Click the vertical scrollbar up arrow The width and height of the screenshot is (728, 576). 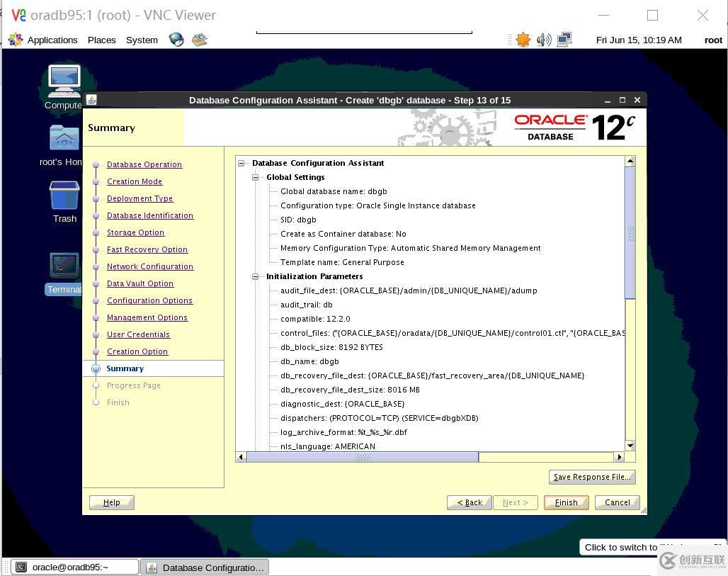[630, 162]
